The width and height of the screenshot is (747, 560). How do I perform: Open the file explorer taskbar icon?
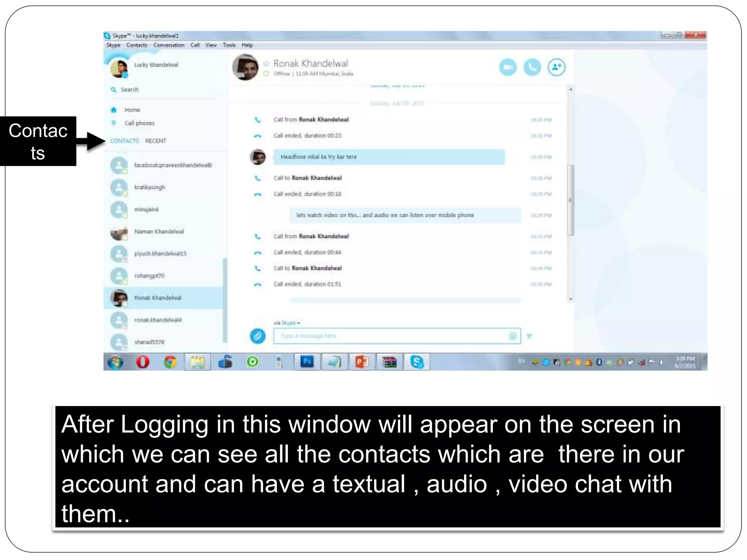[197, 362]
